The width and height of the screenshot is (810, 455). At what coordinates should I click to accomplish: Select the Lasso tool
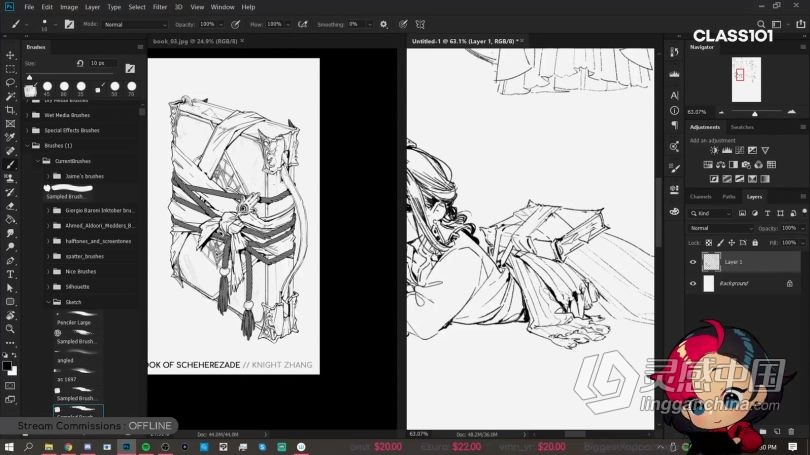[x=10, y=82]
